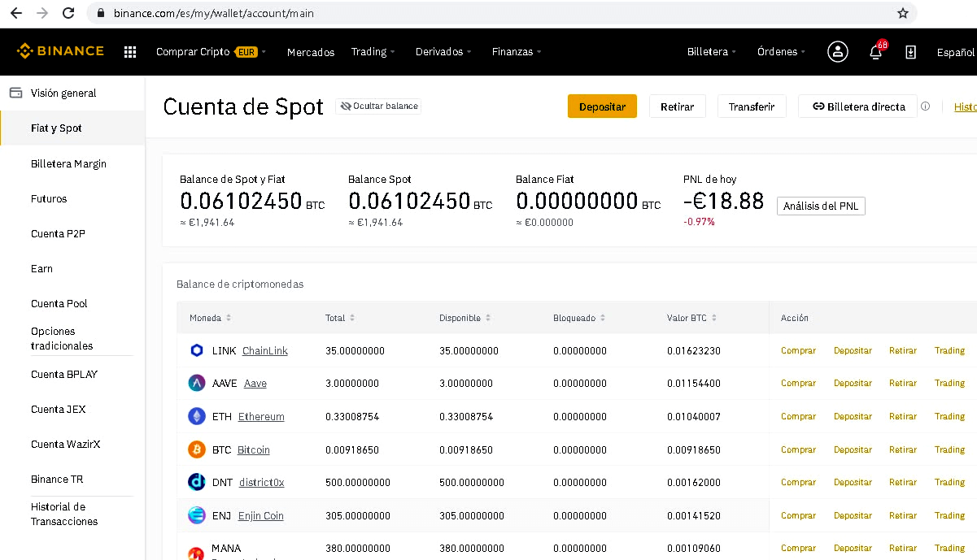The image size is (977, 560).
Task: Click the Bitcoin coin icon in the table
Action: click(x=196, y=449)
